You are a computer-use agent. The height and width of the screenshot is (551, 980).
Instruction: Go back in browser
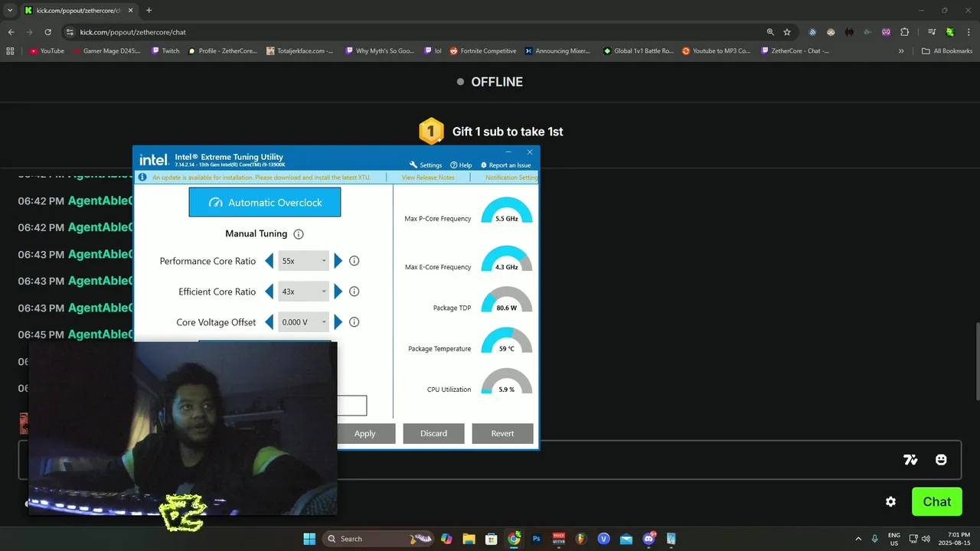point(11,32)
